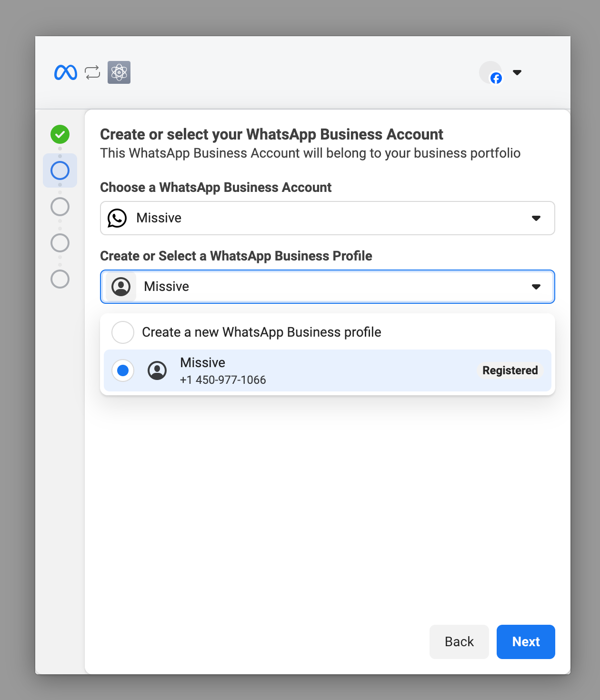Select the contact avatar next to +1 450-977-1066
The image size is (600, 700).
(x=158, y=370)
